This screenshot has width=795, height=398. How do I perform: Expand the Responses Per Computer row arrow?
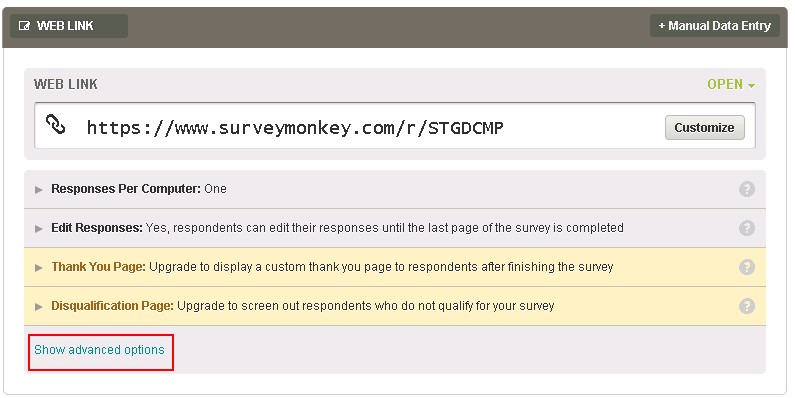(39, 190)
